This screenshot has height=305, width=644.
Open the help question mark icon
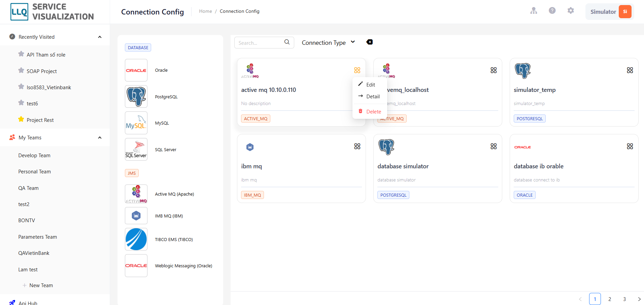pos(552,11)
